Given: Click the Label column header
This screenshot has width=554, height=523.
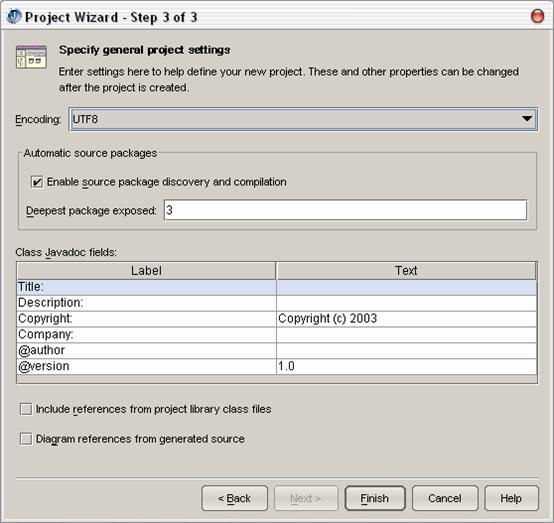Looking at the screenshot, I should 146,271.
